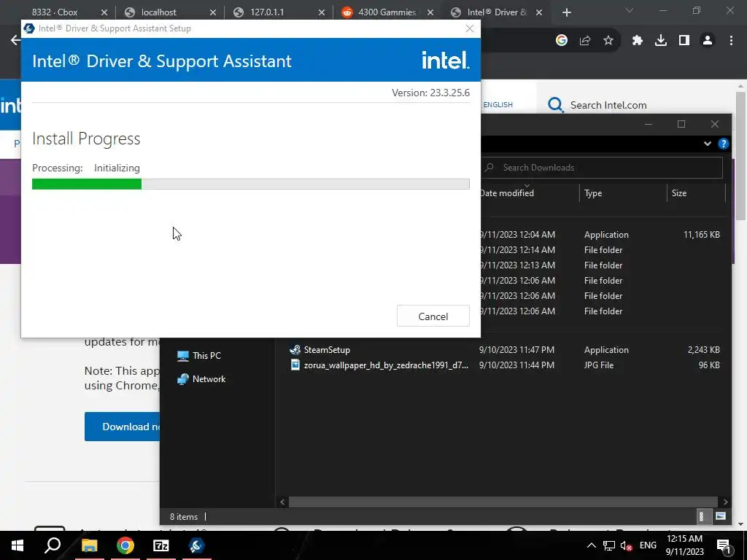Open Chrome from the taskbar
This screenshot has height=560, width=747.
pyautogui.click(x=125, y=545)
